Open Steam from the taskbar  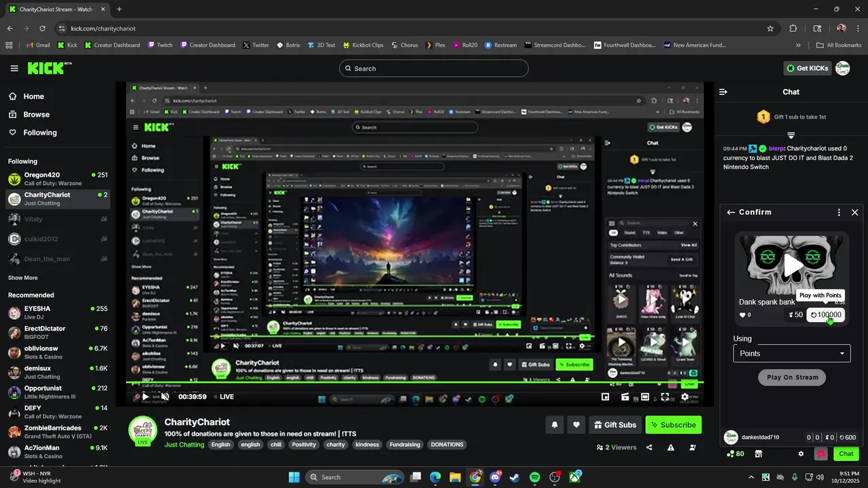click(x=515, y=477)
